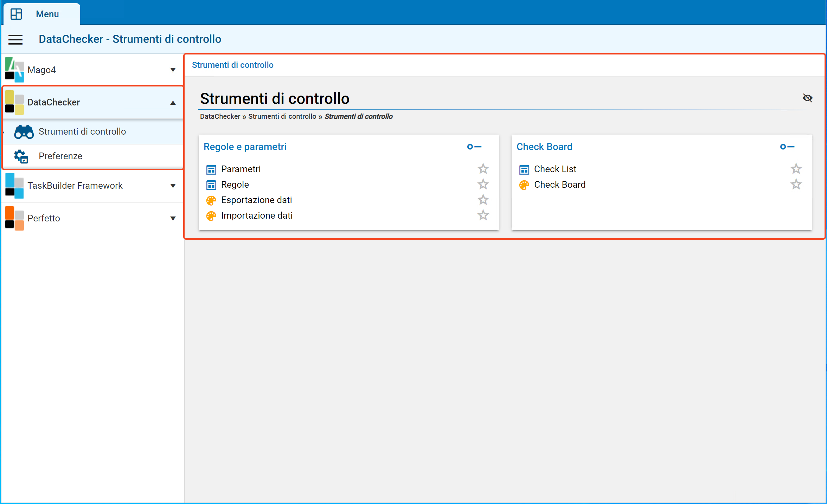Switch to the Menu tab

coord(41,14)
